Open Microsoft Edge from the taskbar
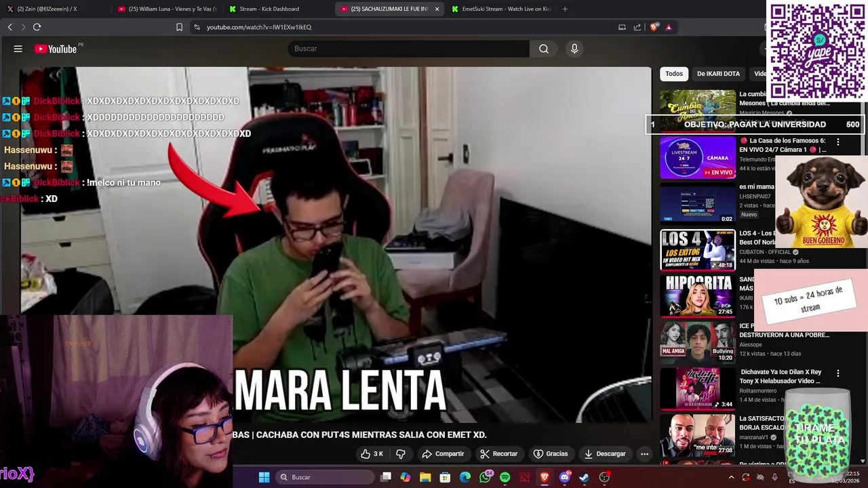This screenshot has height=488, width=868. 465,477
